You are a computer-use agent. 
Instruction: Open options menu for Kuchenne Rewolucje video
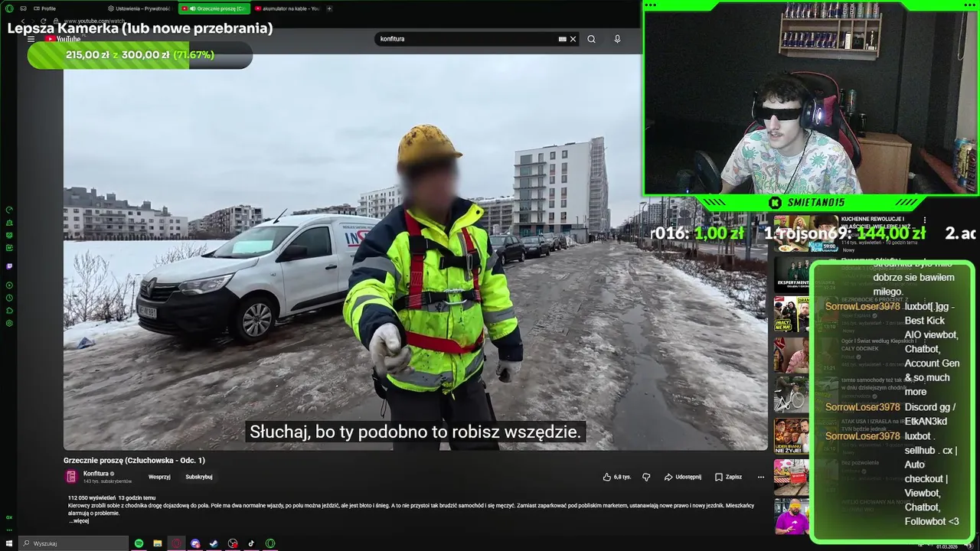(x=925, y=220)
